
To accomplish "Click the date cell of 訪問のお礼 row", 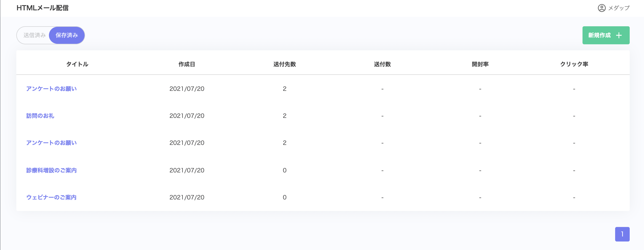I will point(187,116).
